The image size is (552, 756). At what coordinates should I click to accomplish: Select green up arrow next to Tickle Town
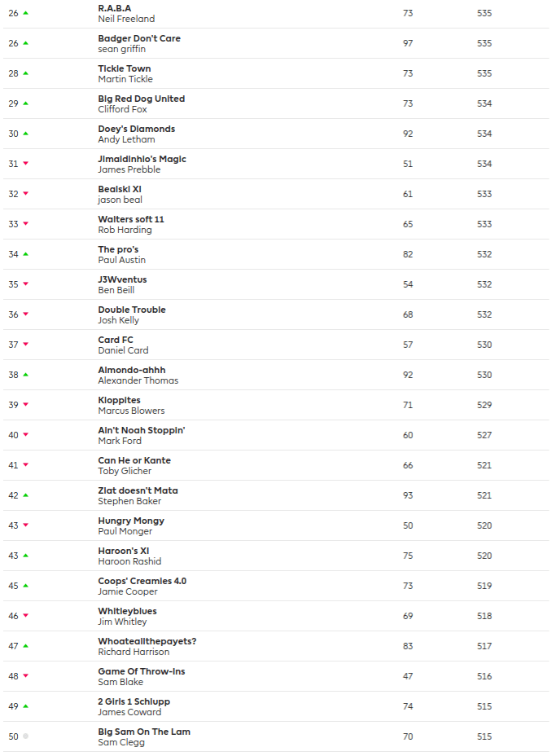26,73
